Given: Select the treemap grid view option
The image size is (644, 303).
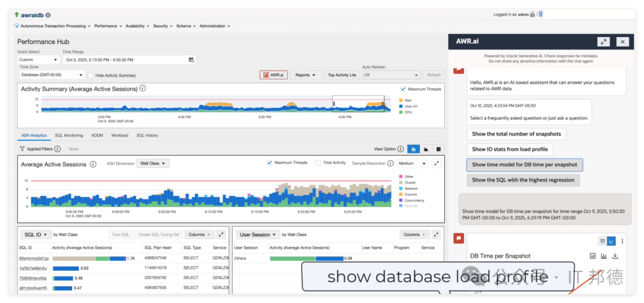Looking at the screenshot, I should pos(439,149).
